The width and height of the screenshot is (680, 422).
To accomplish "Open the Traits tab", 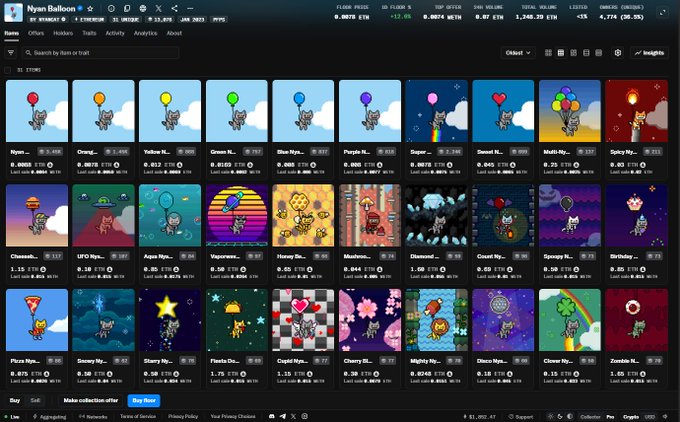I will coord(89,33).
